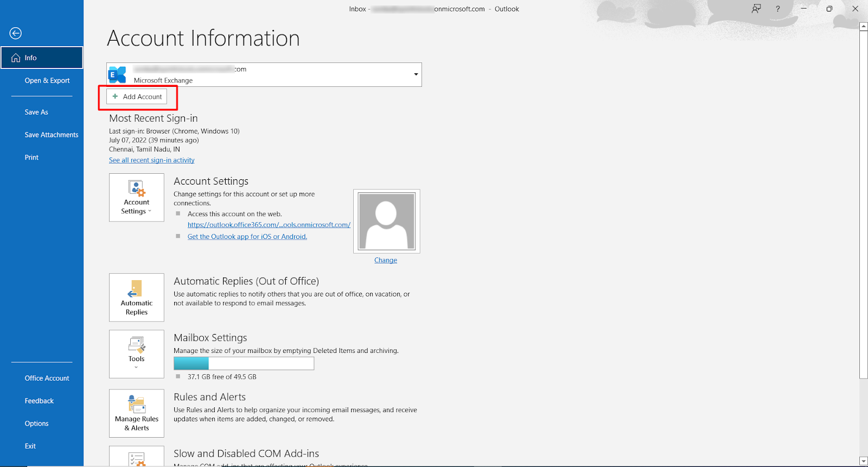Image resolution: width=868 pixels, height=467 pixels.
Task: Open the mailbox Tools dropdown
Action: 137,354
